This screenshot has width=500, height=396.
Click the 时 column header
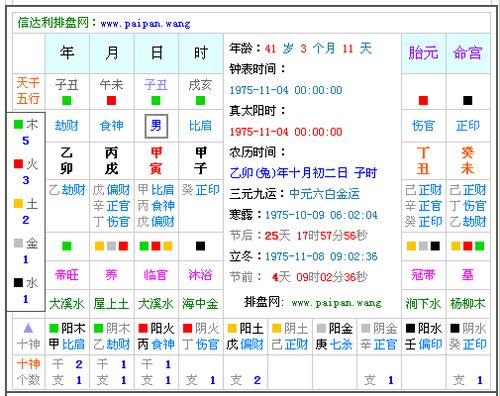[x=201, y=53]
